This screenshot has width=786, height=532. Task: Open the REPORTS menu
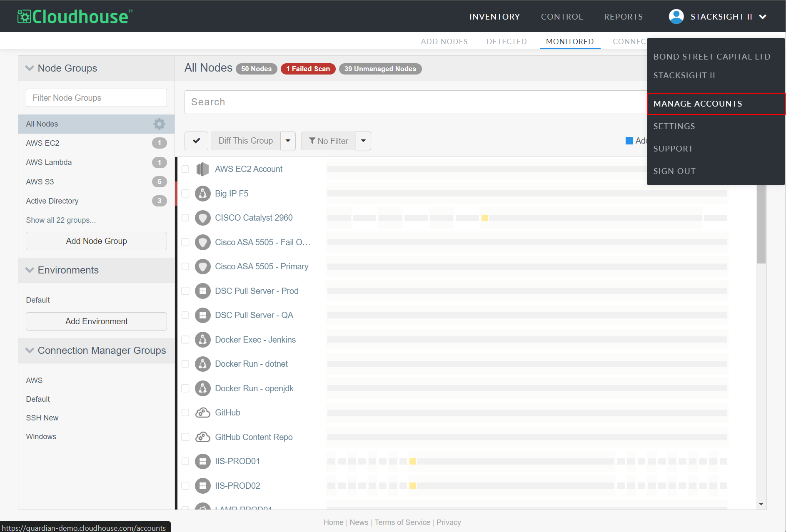click(624, 17)
